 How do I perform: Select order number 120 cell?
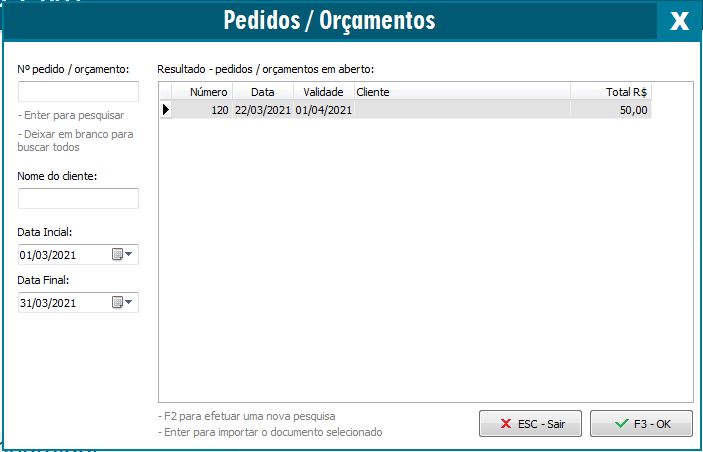coord(202,109)
